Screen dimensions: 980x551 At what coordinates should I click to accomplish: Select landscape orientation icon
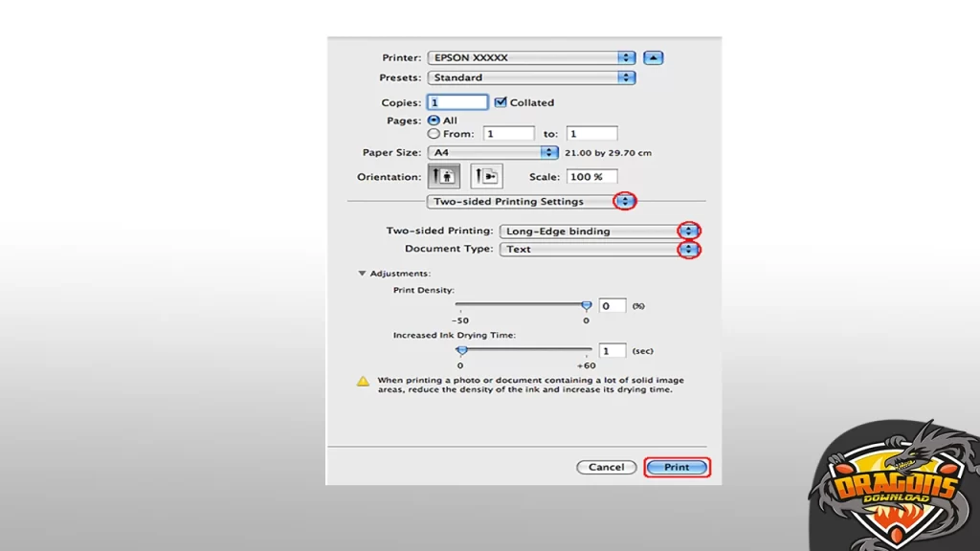click(487, 177)
